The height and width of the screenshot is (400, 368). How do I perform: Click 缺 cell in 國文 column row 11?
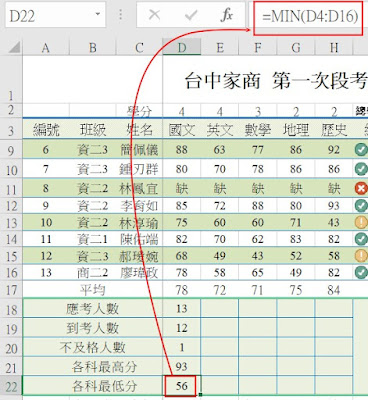point(182,189)
